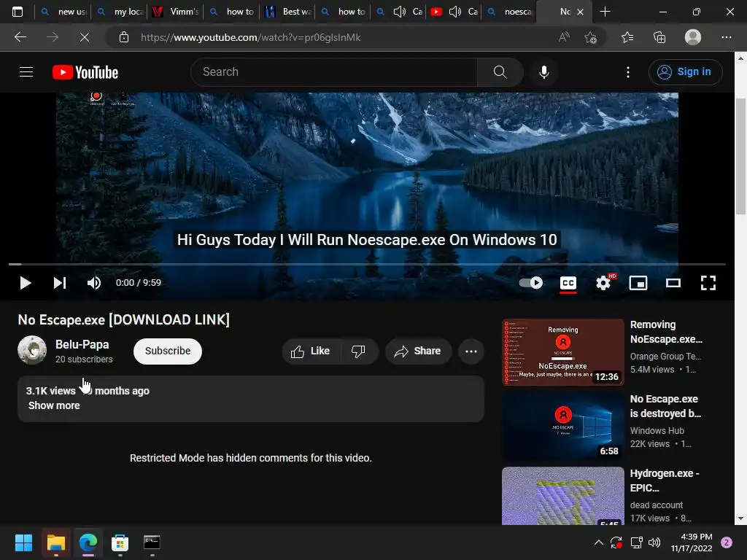This screenshot has width=747, height=560.
Task: Open Belu-Papa channel name link
Action: [x=82, y=344]
